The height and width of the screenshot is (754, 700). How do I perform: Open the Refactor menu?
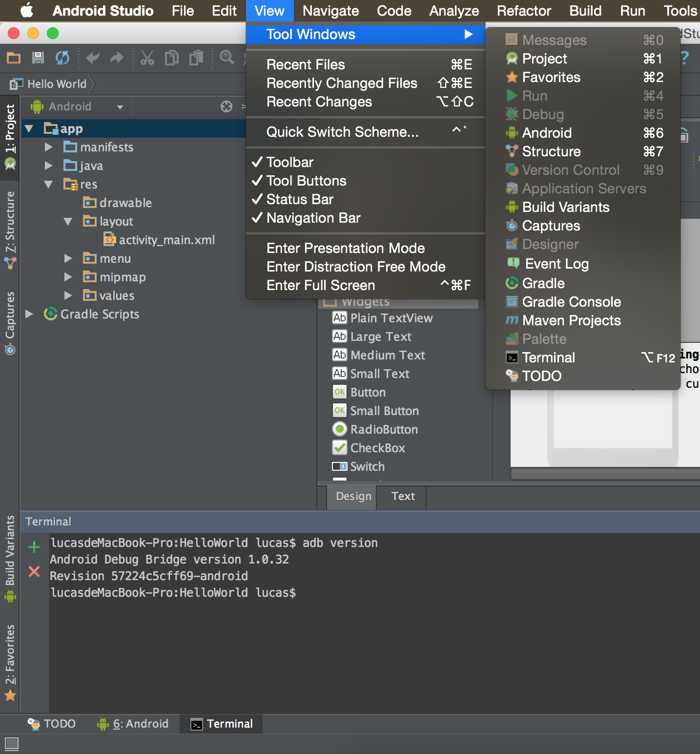click(x=524, y=11)
